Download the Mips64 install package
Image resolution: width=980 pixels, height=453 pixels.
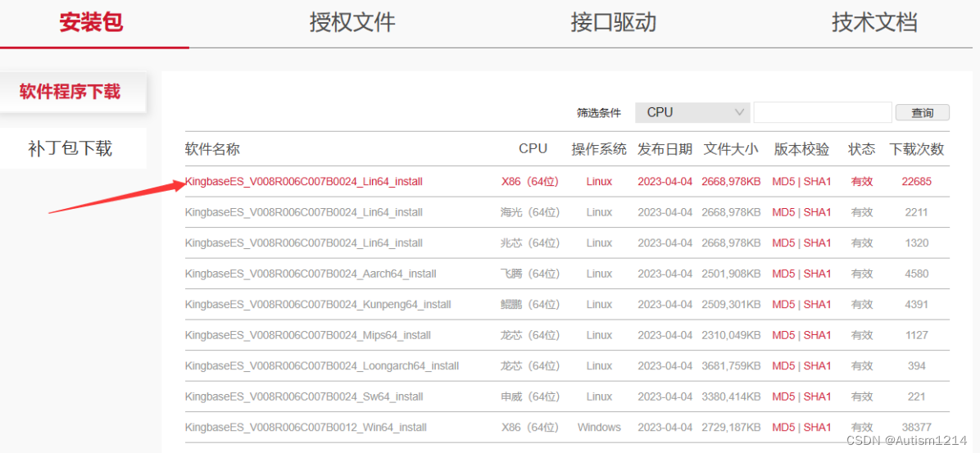tap(308, 335)
